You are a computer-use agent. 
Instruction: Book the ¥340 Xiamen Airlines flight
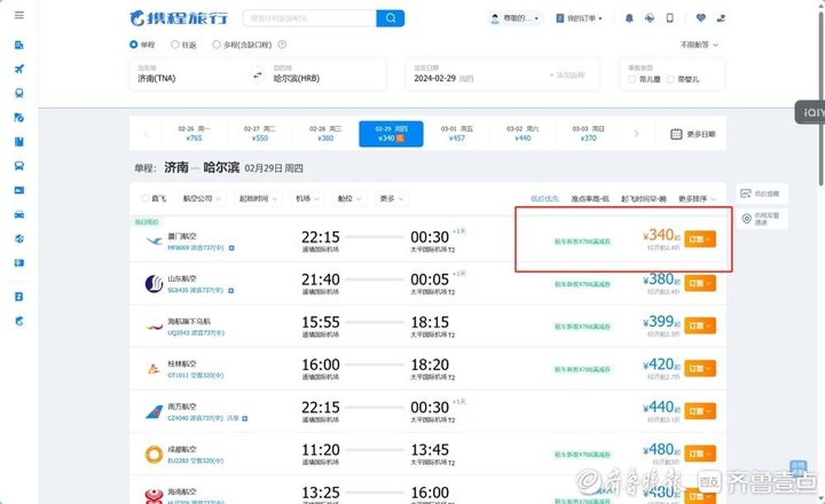[x=700, y=239]
